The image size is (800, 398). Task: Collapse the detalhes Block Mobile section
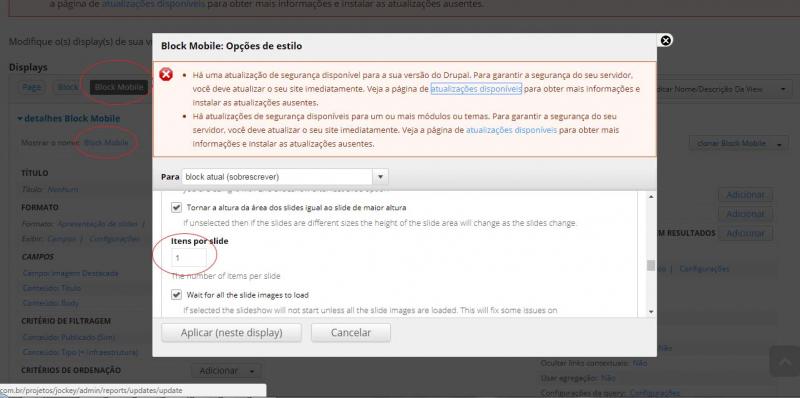coord(20,118)
